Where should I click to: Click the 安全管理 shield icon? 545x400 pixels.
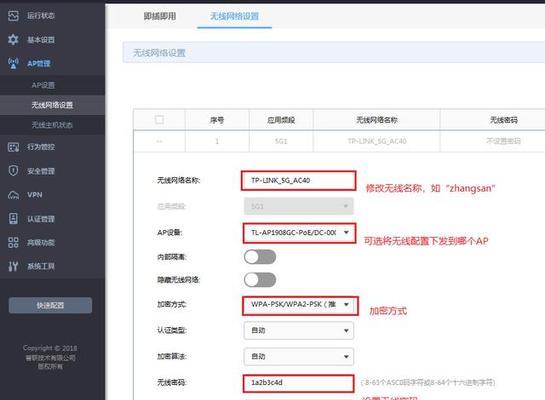[13, 171]
